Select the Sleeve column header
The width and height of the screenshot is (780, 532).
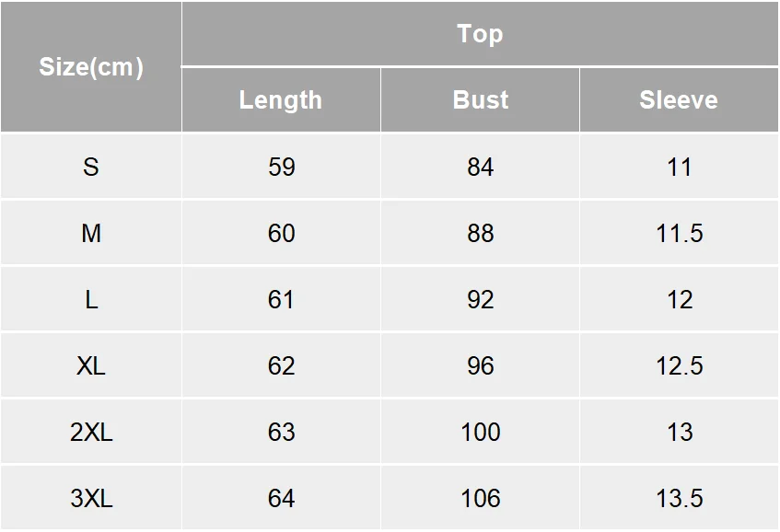pyautogui.click(x=679, y=99)
